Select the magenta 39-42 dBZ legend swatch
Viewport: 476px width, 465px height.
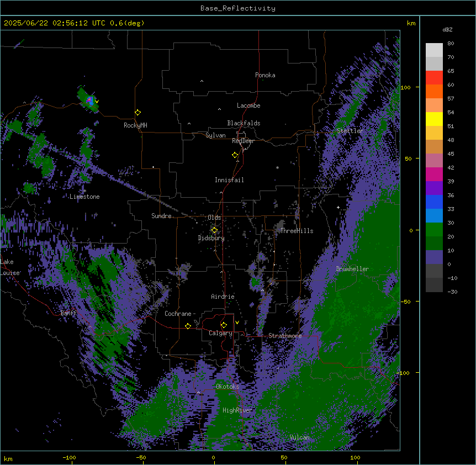point(434,174)
